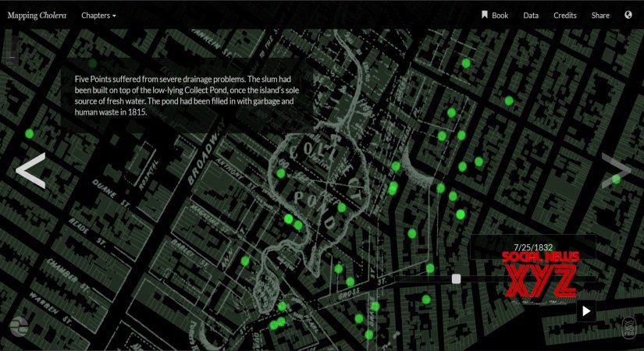Screen dimensions: 644x351
Task: Open the Chapters dropdown menu
Action: click(98, 16)
